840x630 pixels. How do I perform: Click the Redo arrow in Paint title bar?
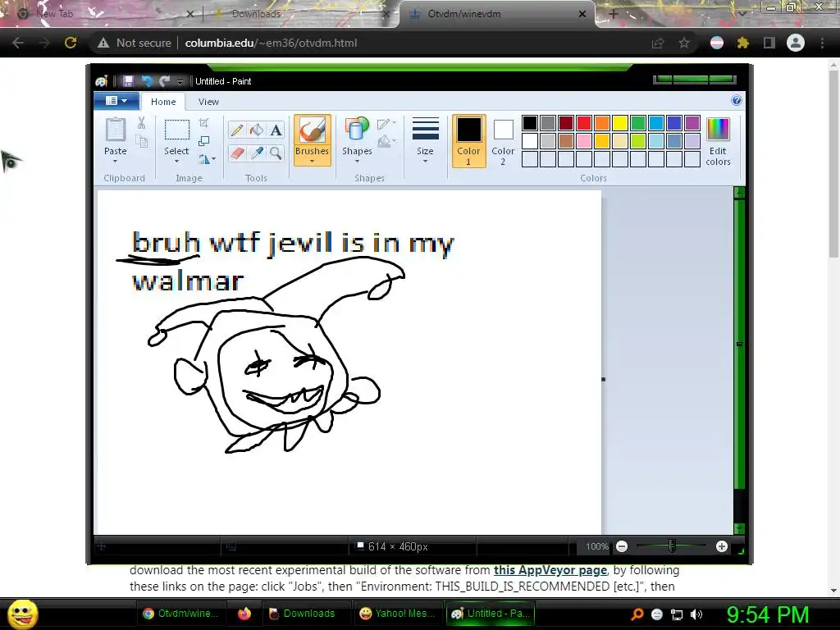coord(164,81)
